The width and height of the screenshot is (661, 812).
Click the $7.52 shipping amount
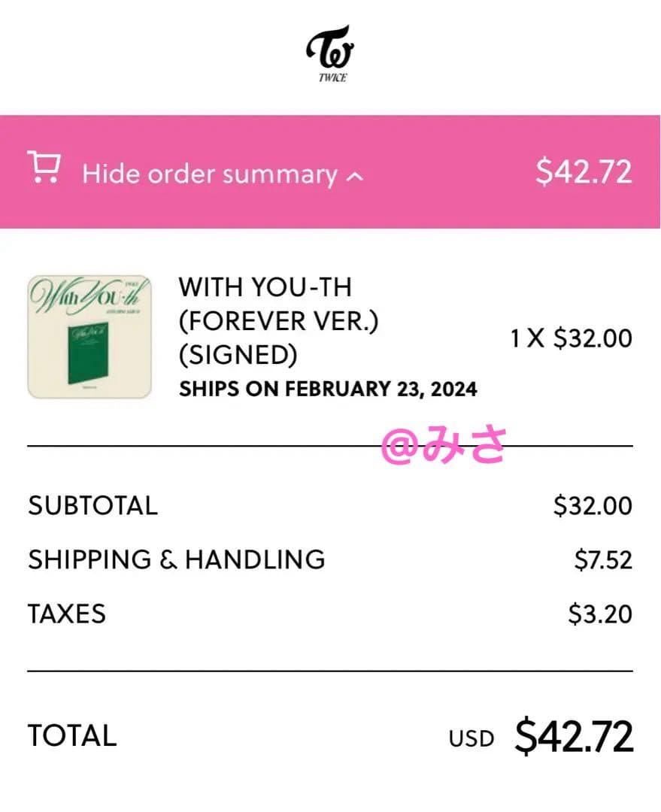click(603, 559)
